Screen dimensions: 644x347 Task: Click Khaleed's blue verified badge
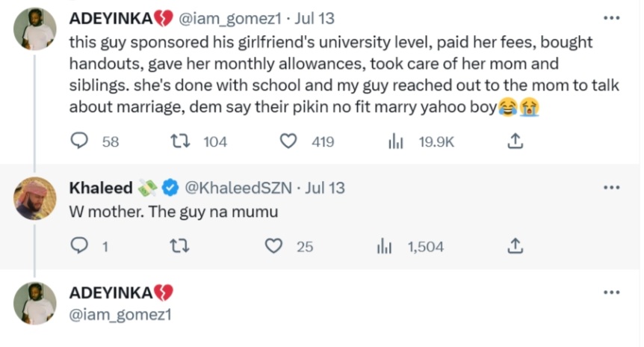click(x=171, y=188)
